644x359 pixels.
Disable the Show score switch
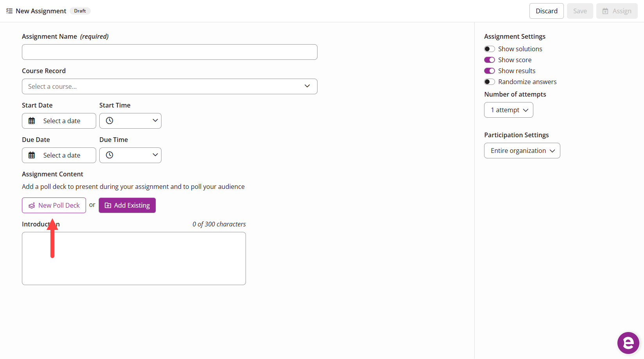coord(490,60)
